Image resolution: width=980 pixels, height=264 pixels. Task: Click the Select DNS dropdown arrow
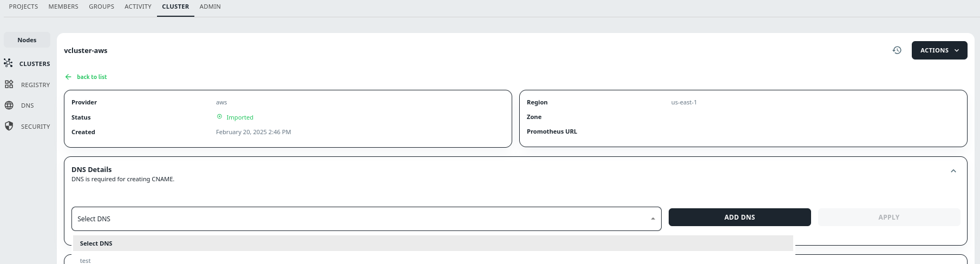pyautogui.click(x=653, y=219)
